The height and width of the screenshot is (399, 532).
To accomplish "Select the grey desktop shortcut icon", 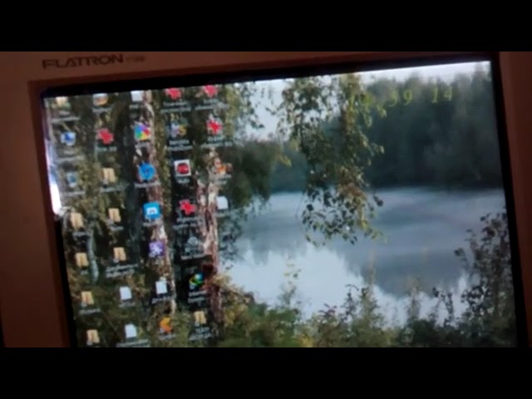I will (x=191, y=245).
